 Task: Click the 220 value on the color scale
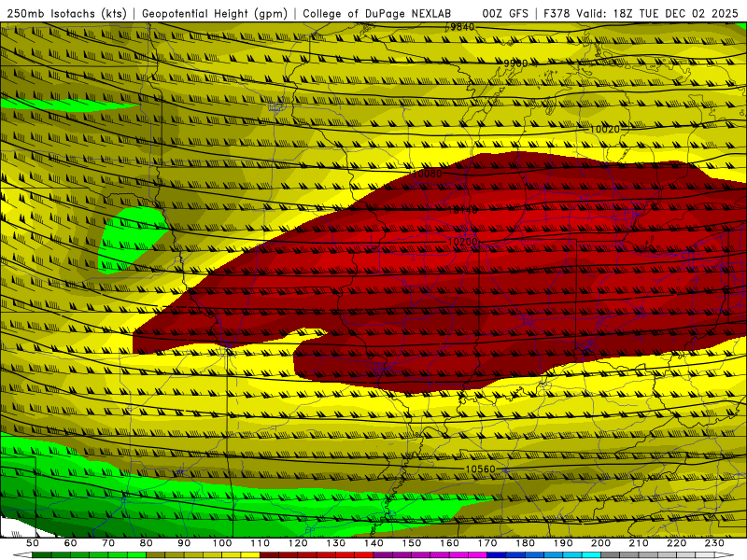[676, 543]
